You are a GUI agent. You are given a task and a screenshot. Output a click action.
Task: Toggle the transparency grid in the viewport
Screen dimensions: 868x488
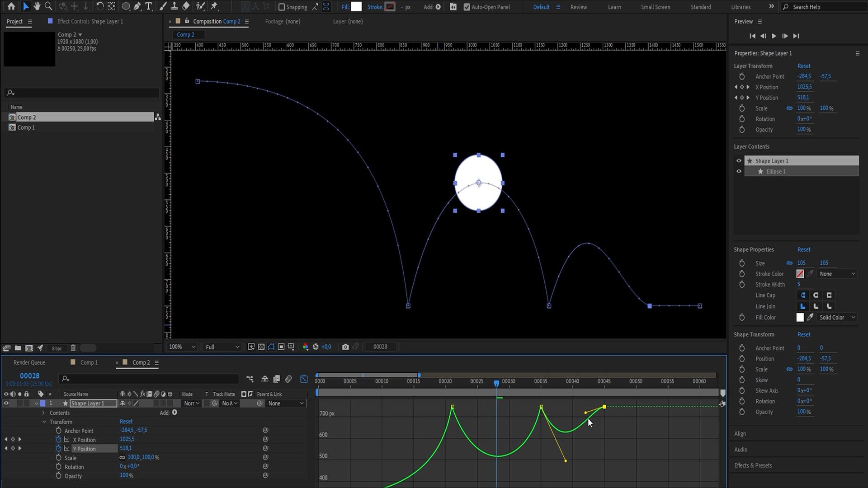tap(261, 347)
